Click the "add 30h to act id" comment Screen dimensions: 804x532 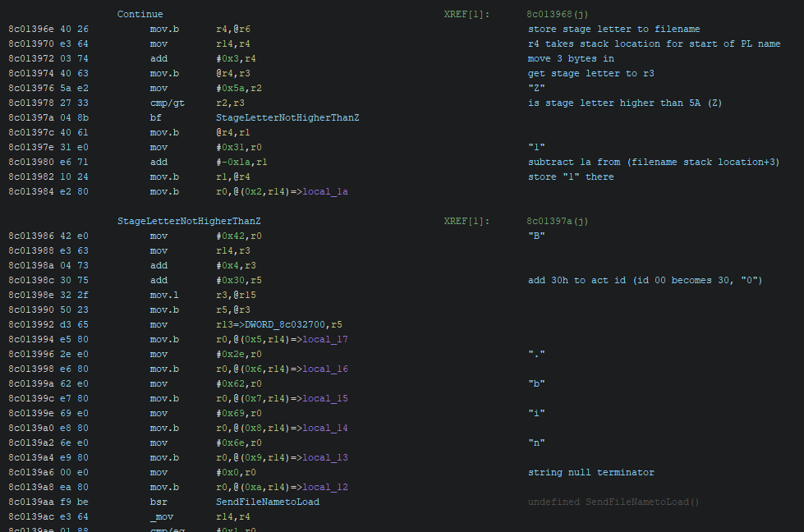[645, 280]
